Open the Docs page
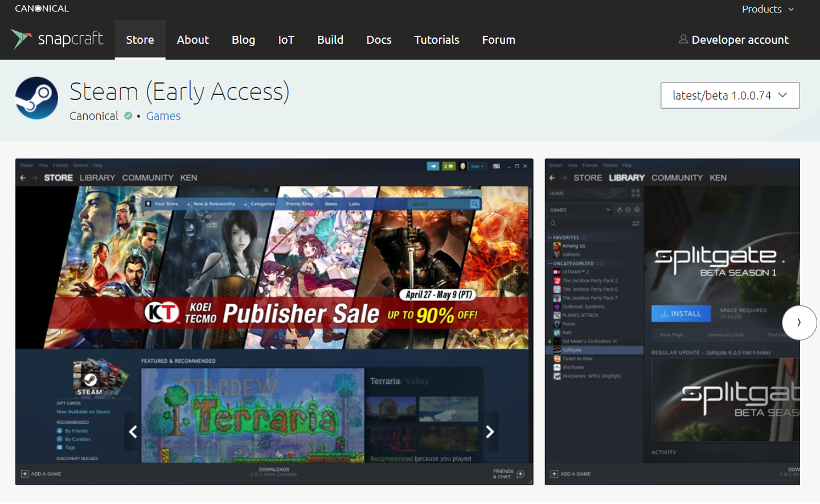 point(379,40)
